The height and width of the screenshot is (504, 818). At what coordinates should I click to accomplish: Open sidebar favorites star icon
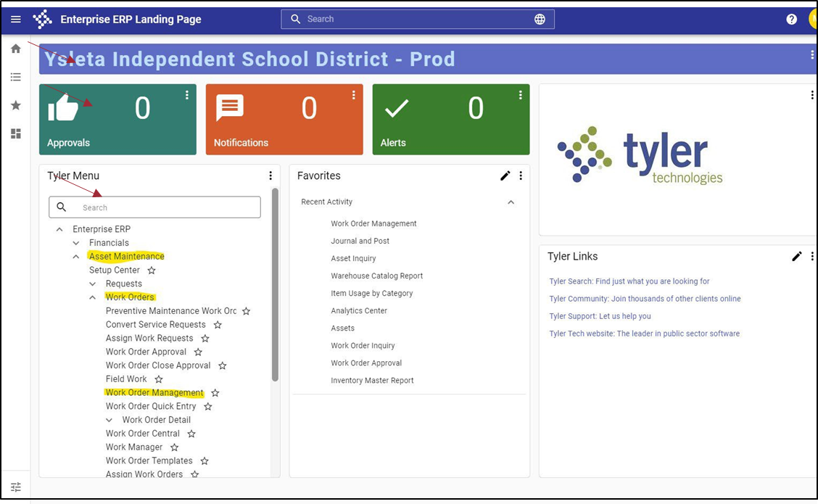coord(16,105)
